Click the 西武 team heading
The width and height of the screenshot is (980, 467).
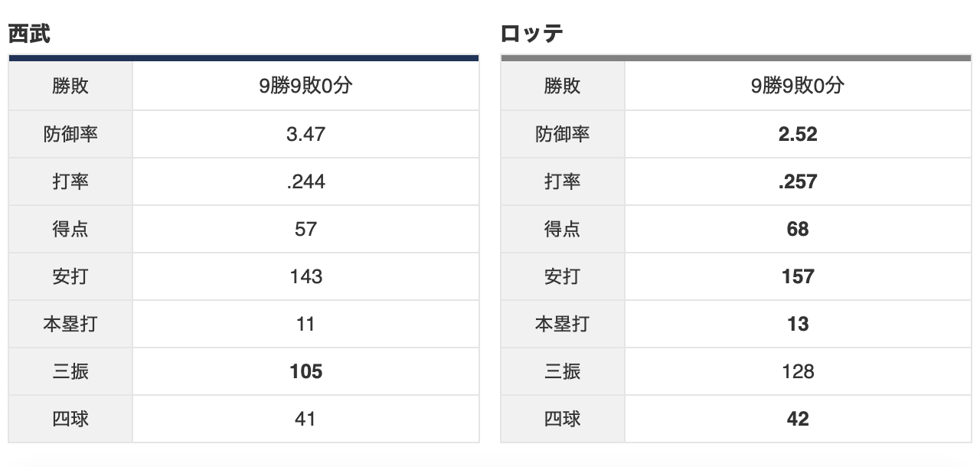[x=29, y=34]
